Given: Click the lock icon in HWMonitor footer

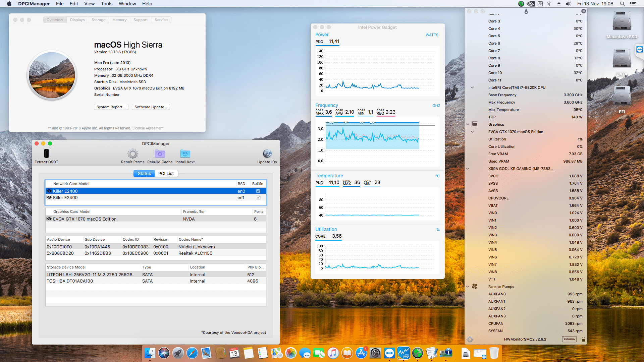Looking at the screenshot, I should click(x=583, y=339).
